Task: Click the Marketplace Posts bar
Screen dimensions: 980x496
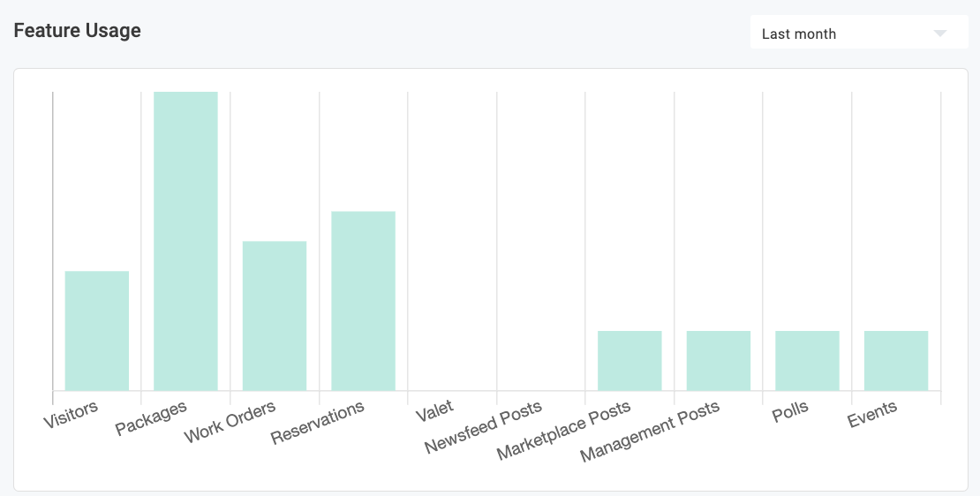Action: [x=629, y=360]
